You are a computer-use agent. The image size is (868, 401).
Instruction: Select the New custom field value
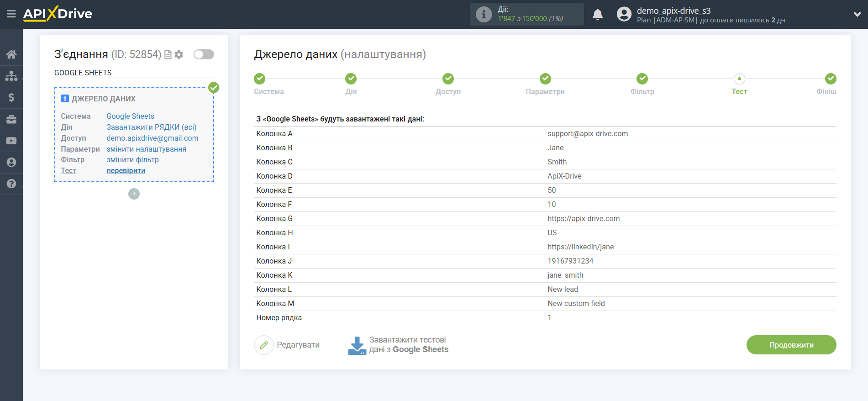click(x=576, y=303)
